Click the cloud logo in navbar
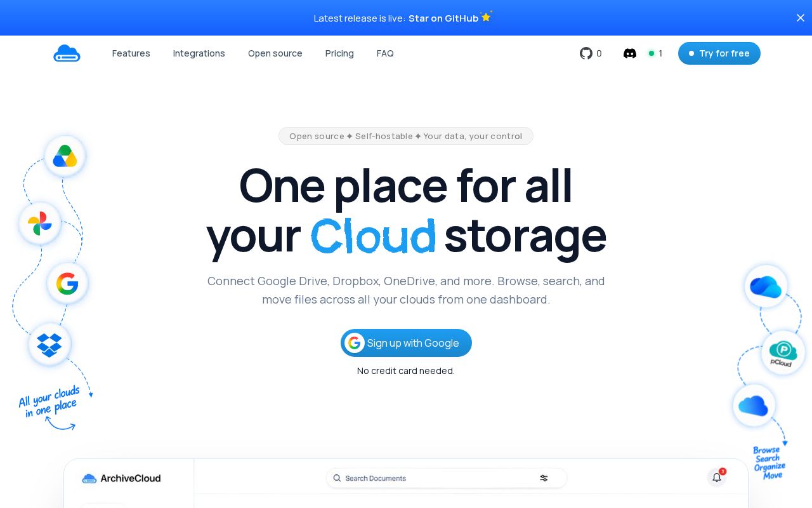812x508 pixels. (67, 53)
